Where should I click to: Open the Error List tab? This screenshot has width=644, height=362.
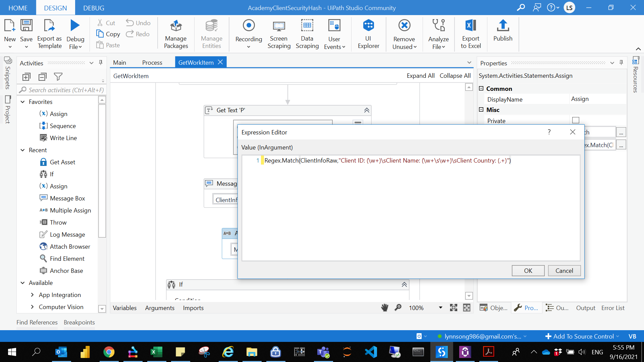pos(613,308)
